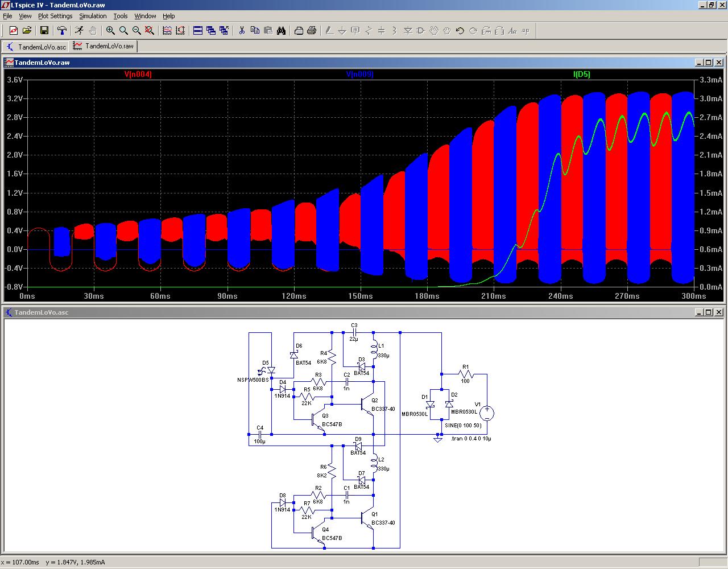
Task: Create a new schematic from the toolbar
Action: point(14,31)
